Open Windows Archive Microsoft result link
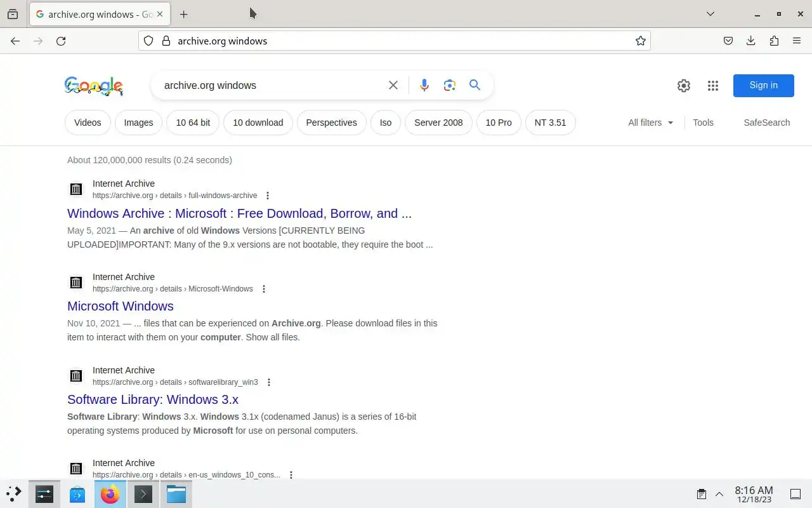 (x=239, y=213)
